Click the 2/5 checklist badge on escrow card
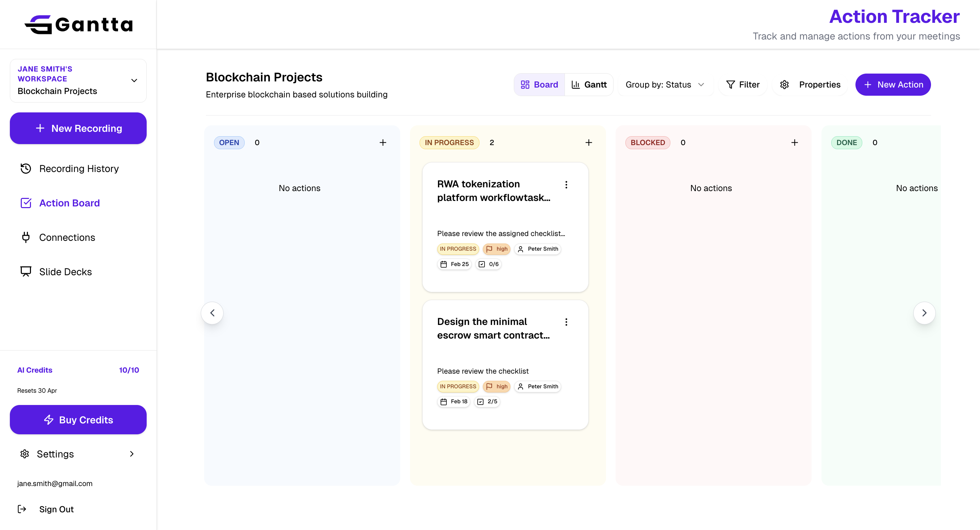This screenshot has height=530, width=980. pyautogui.click(x=487, y=401)
